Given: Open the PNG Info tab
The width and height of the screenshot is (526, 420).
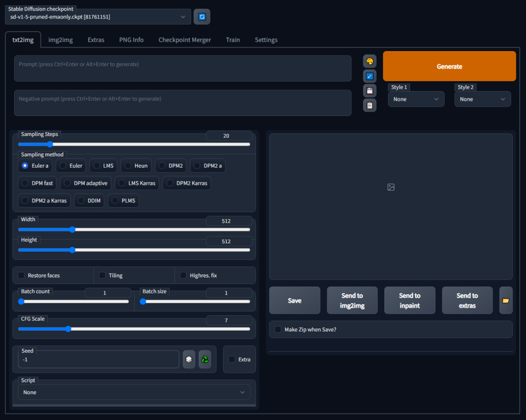Looking at the screenshot, I should (131, 40).
